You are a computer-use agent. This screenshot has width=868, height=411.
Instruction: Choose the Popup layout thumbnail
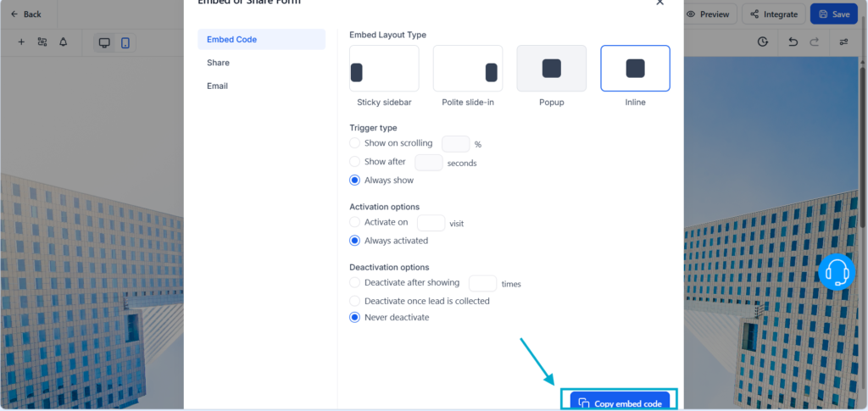[x=551, y=69]
